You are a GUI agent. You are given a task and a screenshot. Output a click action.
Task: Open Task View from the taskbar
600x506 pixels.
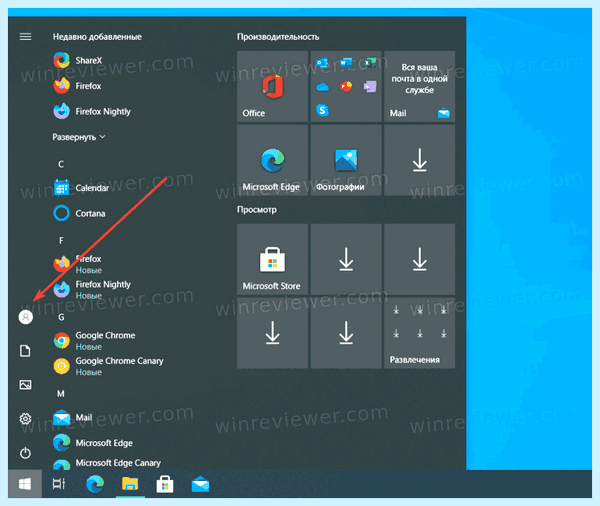(x=59, y=484)
